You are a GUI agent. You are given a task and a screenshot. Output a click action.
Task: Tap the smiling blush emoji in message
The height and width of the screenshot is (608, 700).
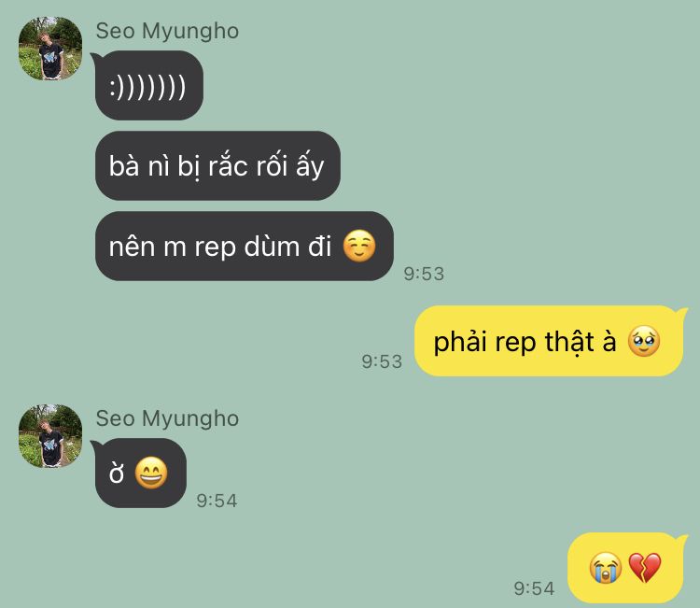point(359,246)
